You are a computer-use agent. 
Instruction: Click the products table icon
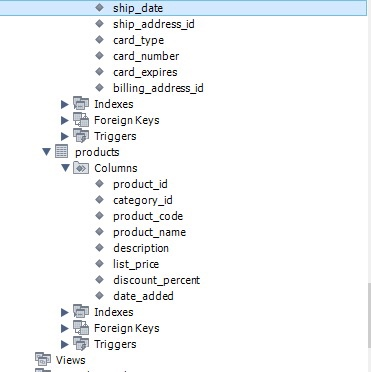click(62, 152)
